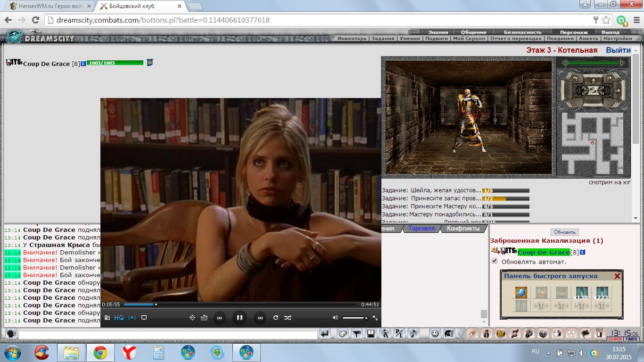The width and height of the screenshot is (644, 362).
Task: Open the equalizer bars icon in player
Action: pos(204,318)
